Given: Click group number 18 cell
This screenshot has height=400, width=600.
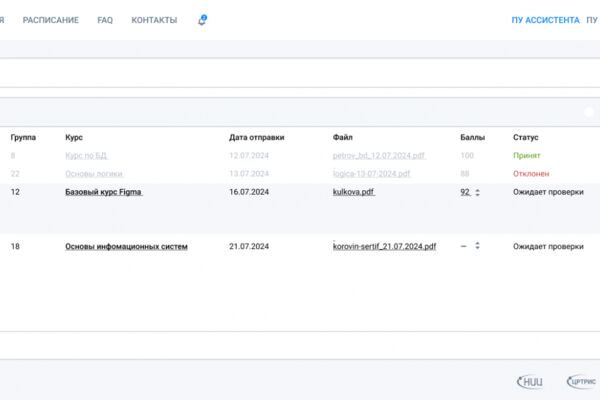Looking at the screenshot, I should pos(15,246).
